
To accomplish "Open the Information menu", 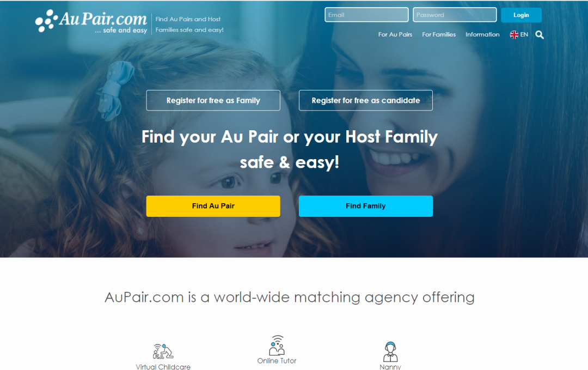I will [x=482, y=34].
